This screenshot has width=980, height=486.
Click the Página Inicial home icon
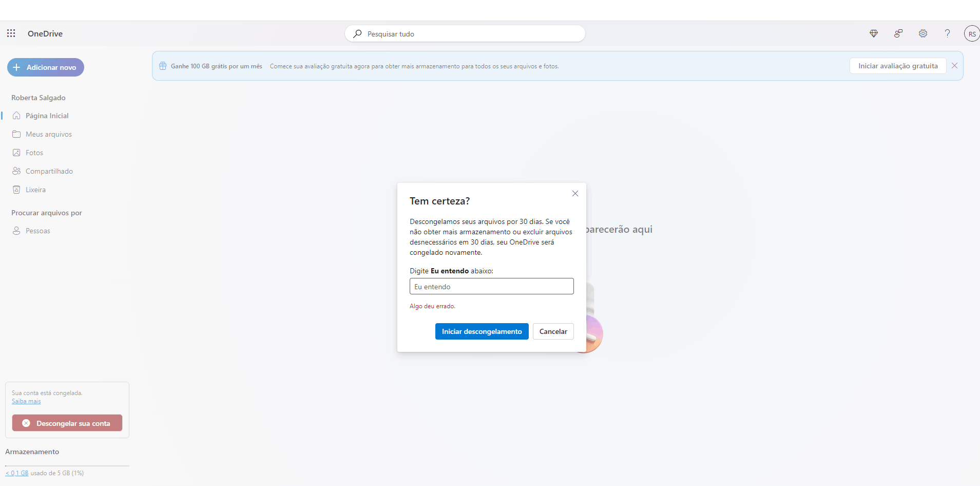click(16, 116)
